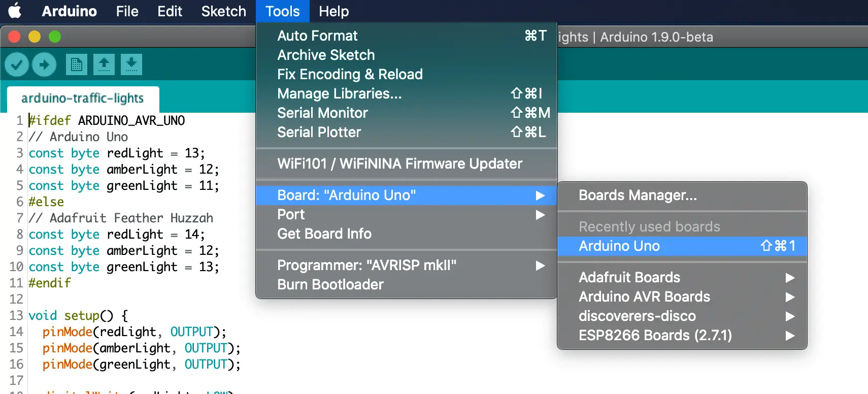Expand the Port submenu

(x=291, y=214)
